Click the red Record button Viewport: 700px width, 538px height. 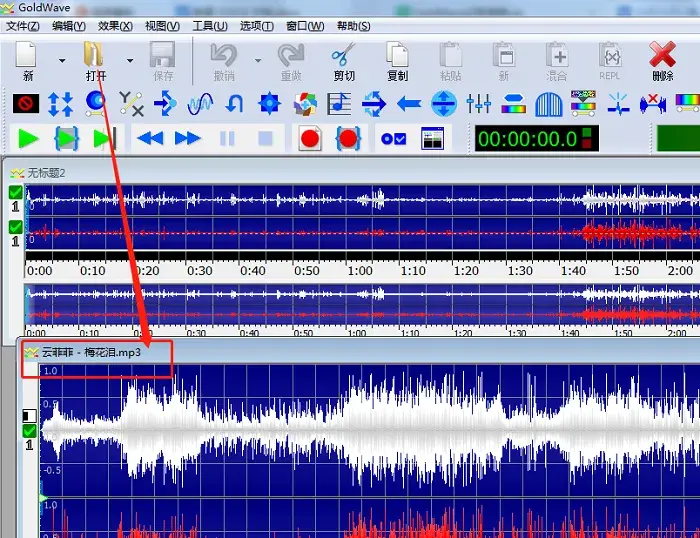coord(310,139)
